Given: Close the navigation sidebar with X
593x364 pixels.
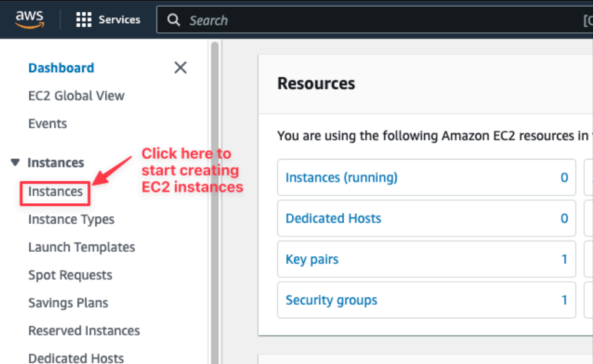Looking at the screenshot, I should 180,68.
